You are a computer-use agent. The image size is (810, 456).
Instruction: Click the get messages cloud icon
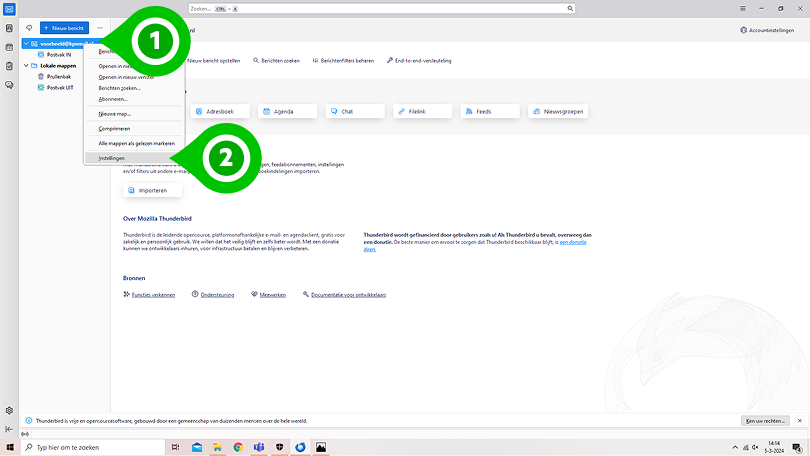29,28
